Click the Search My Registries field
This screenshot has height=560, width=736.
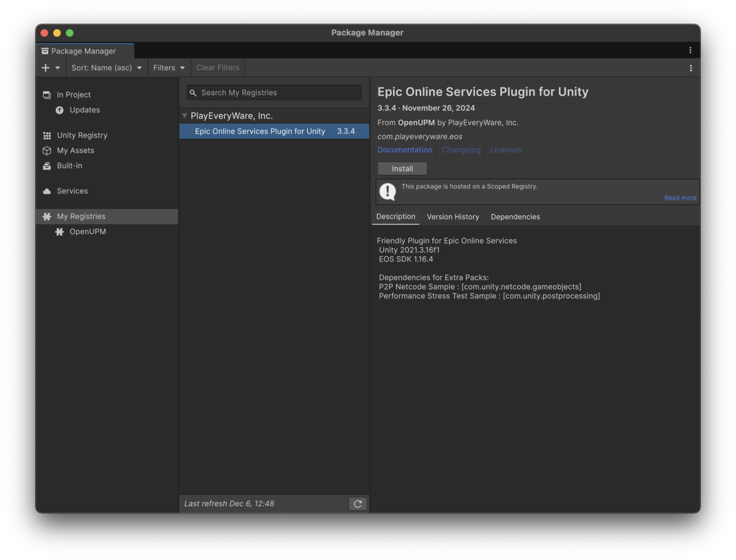(274, 92)
